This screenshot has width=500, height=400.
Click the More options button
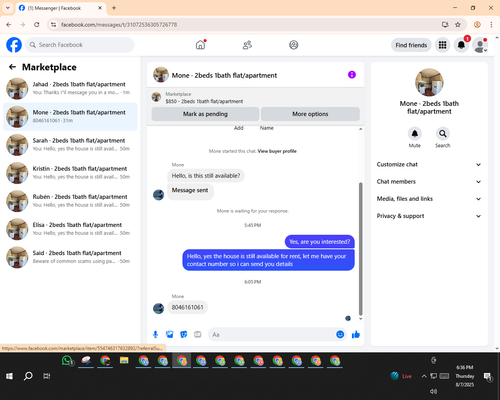[310, 114]
